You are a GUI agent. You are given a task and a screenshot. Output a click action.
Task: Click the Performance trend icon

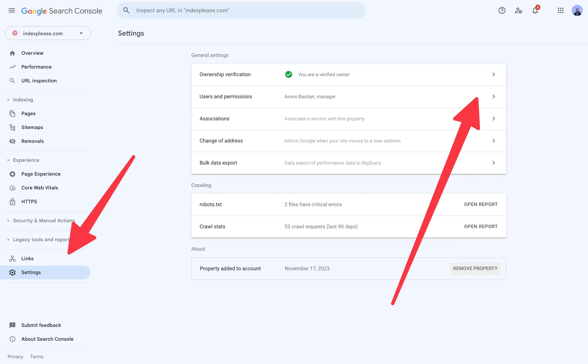(x=12, y=67)
